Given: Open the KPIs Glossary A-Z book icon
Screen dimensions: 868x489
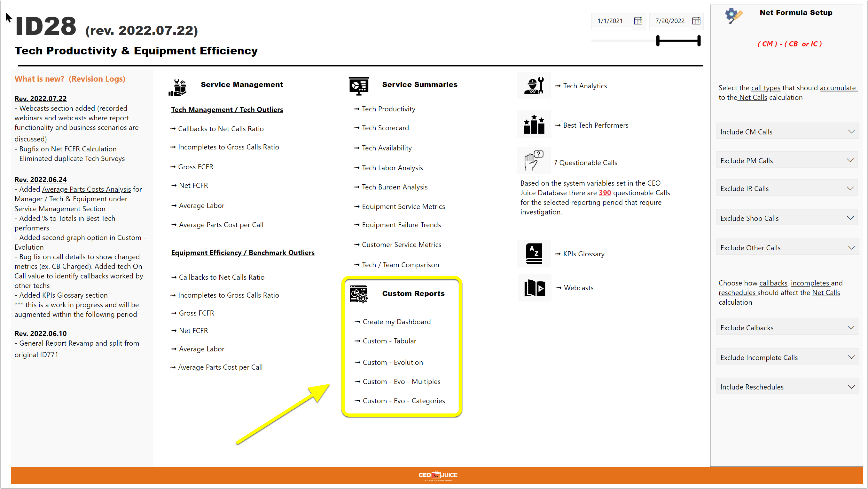Looking at the screenshot, I should pos(534,253).
